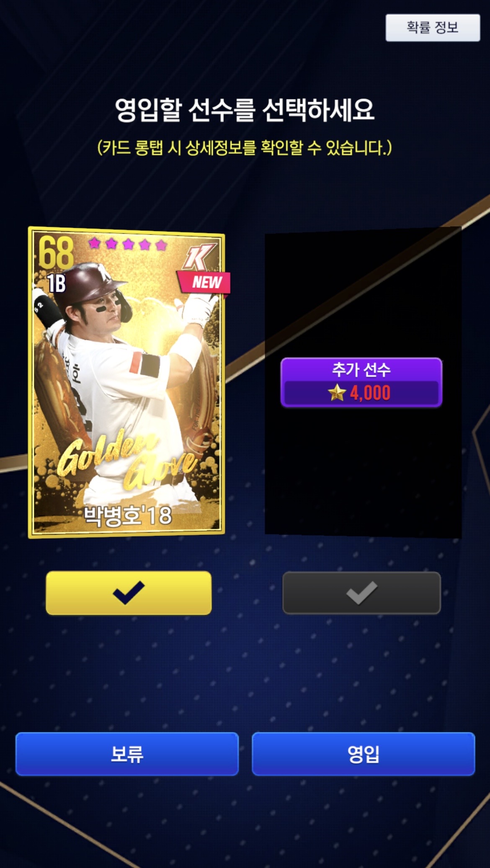Select the gray checkmark under hidden card
The width and height of the screenshot is (490, 868).
[x=362, y=593]
